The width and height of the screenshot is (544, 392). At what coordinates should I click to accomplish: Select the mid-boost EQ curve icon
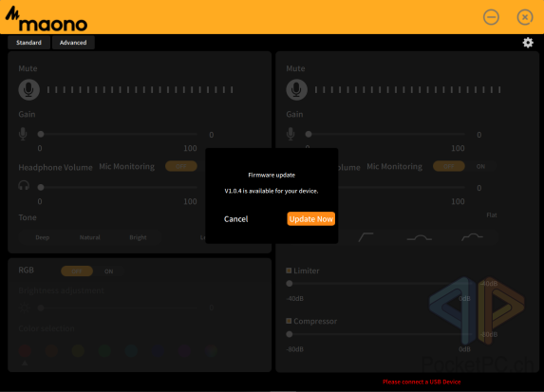[x=419, y=237]
